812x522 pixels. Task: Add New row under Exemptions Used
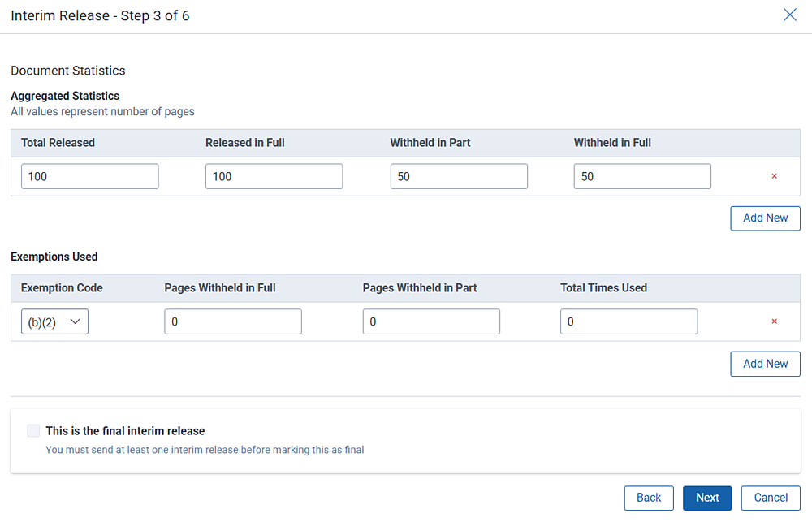[765, 364]
